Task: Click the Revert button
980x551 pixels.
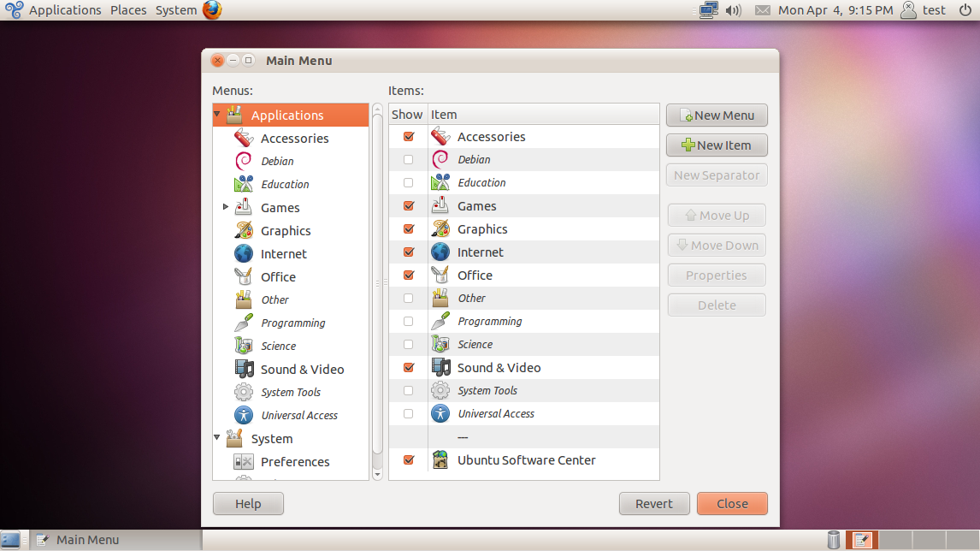Action: (x=654, y=503)
